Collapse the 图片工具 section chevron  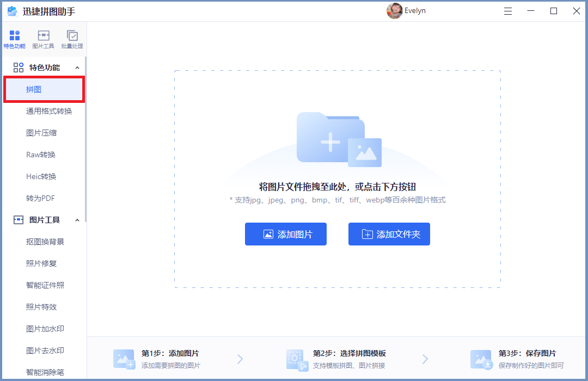[77, 220]
